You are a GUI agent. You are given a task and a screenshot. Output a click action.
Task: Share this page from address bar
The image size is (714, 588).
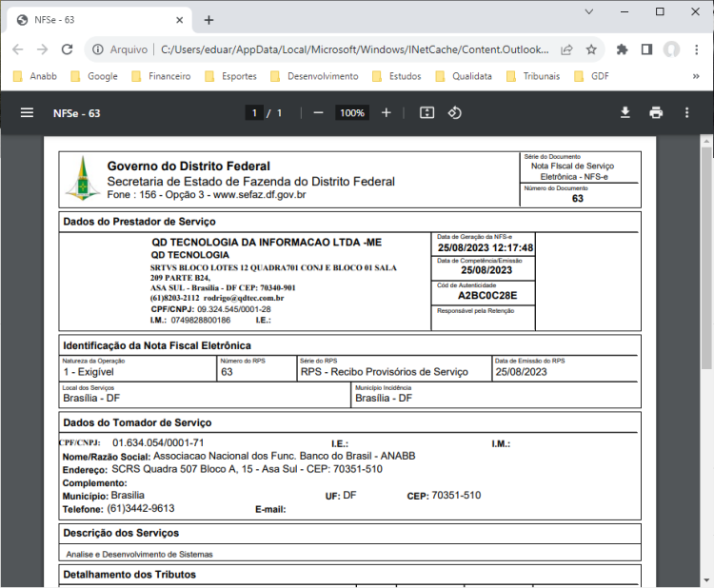pos(566,49)
